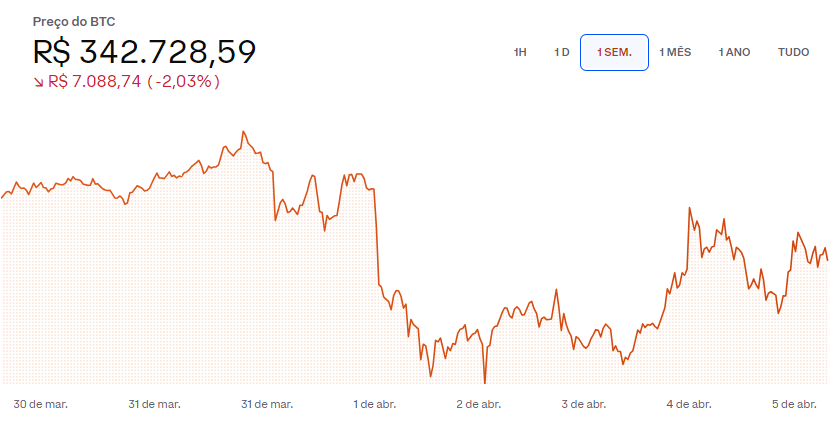Image resolution: width=840 pixels, height=433 pixels.
Task: Select the 1H time range
Action: (x=520, y=52)
